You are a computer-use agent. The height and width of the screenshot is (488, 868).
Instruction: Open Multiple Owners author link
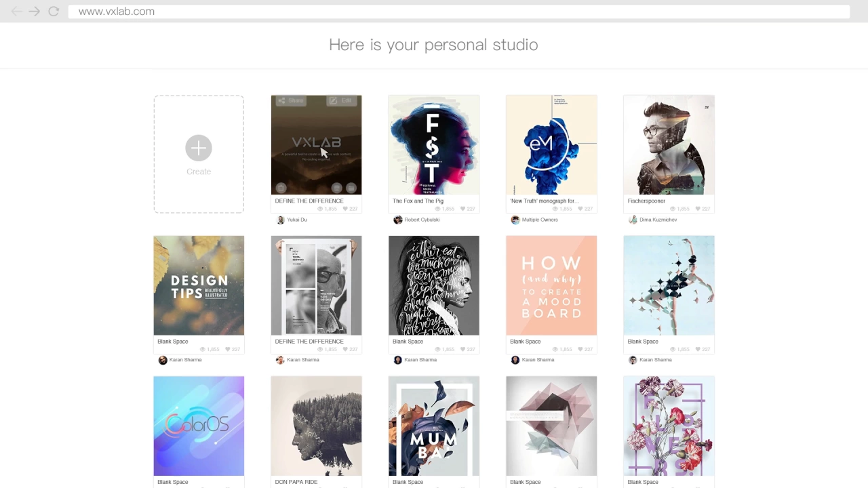click(x=539, y=220)
